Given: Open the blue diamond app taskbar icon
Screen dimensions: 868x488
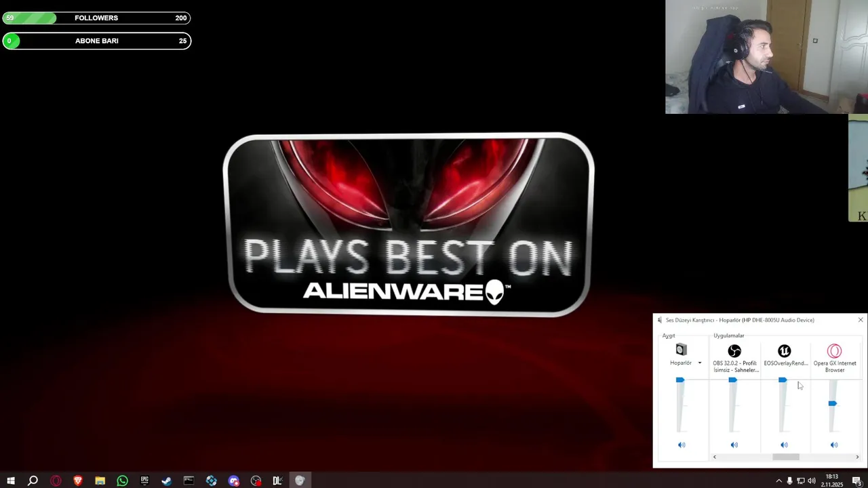Looking at the screenshot, I should 211,481.
